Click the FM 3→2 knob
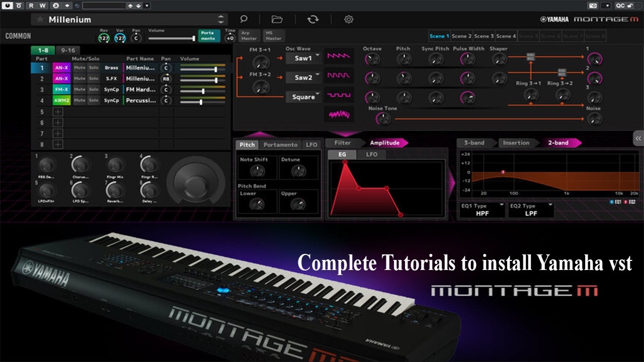This screenshot has width=644, height=362. coord(261,87)
